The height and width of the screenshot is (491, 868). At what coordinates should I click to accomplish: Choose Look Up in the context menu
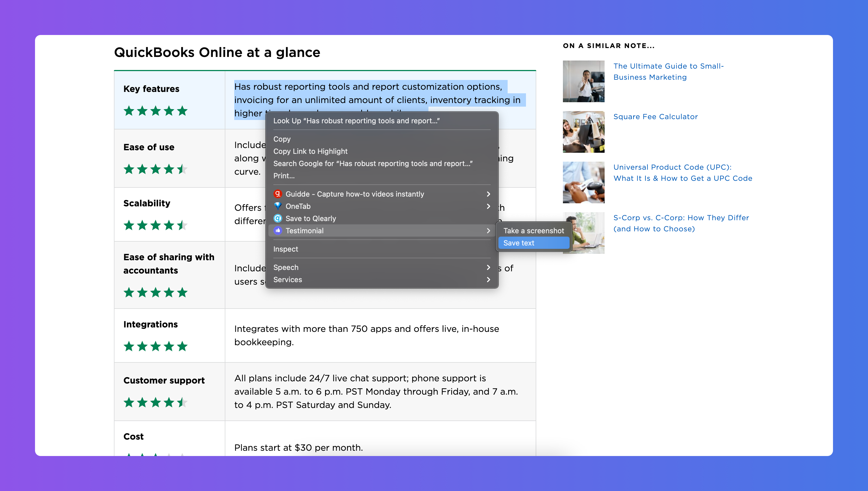point(381,121)
